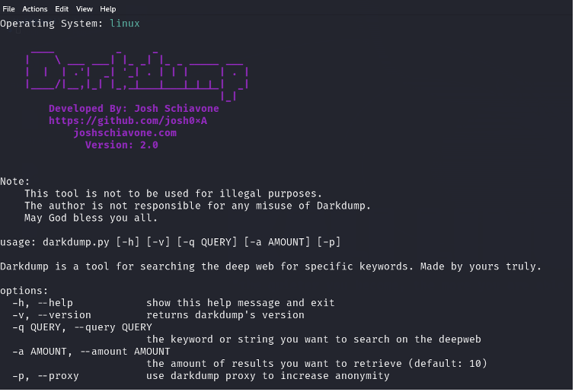Image resolution: width=575 pixels, height=392 pixels.
Task: Click the 'May God bless you all.' line
Action: click(91, 218)
